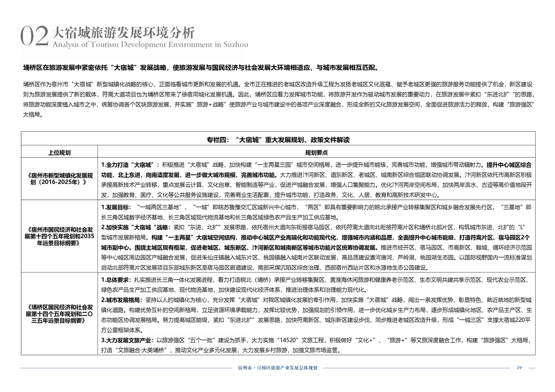Click the "规划要点" column header
The height and width of the screenshot is (392, 555).
point(316,152)
